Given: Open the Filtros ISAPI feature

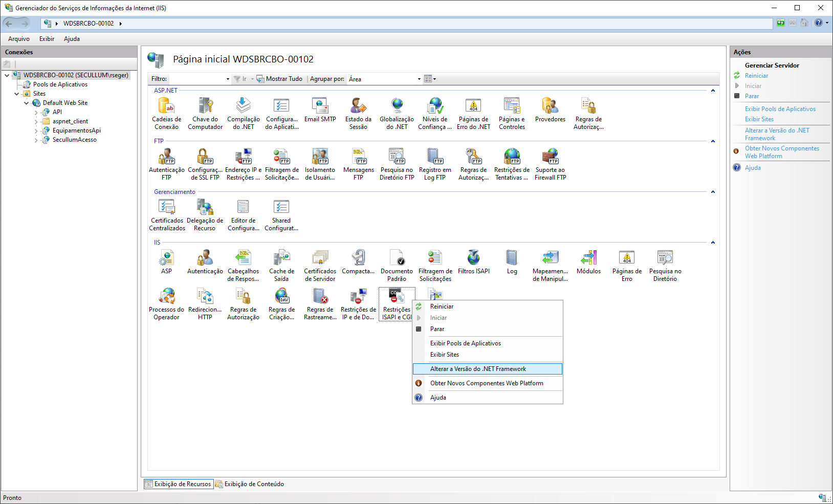Looking at the screenshot, I should click(473, 258).
